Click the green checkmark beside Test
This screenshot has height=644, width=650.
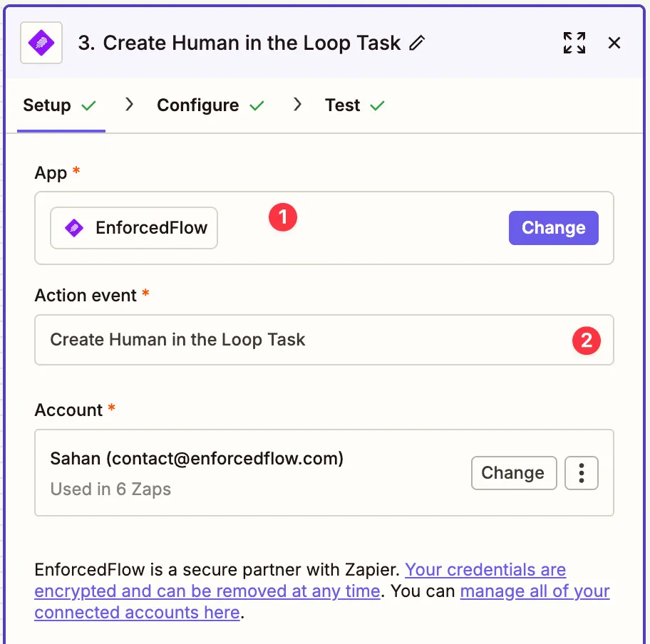point(377,106)
